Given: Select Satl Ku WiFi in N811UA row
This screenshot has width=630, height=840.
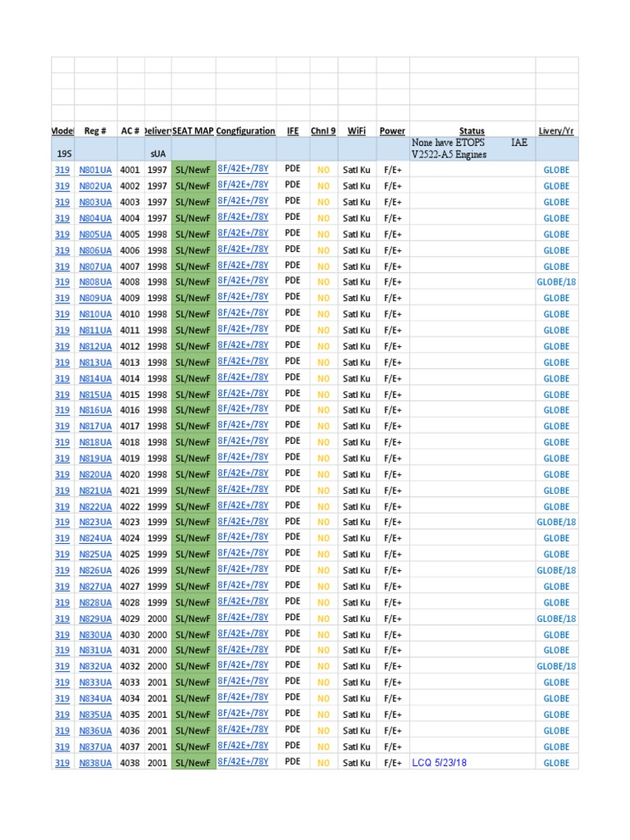Looking at the screenshot, I should [356, 331].
